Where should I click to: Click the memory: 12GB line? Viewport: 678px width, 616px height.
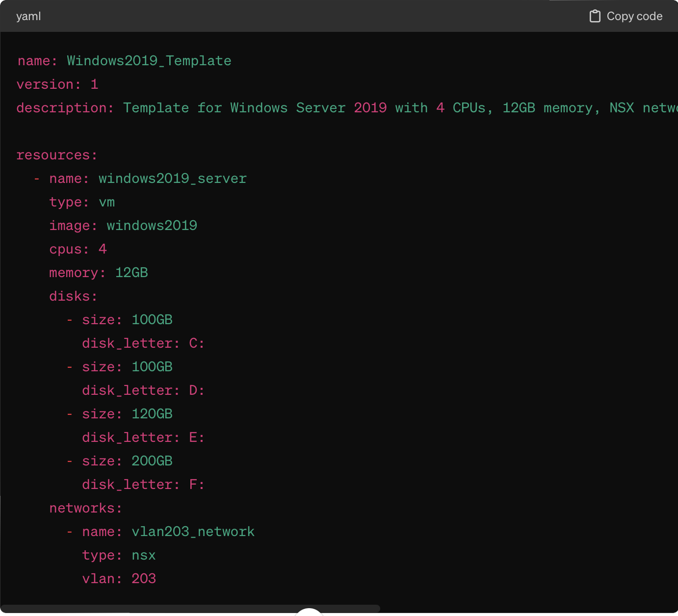click(99, 273)
